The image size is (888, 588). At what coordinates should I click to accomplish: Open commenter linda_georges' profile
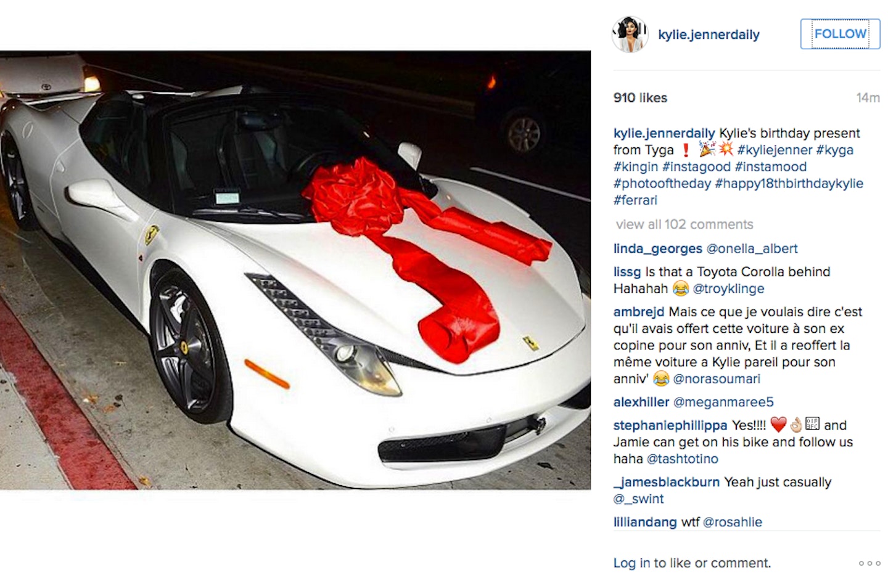pyautogui.click(x=657, y=248)
